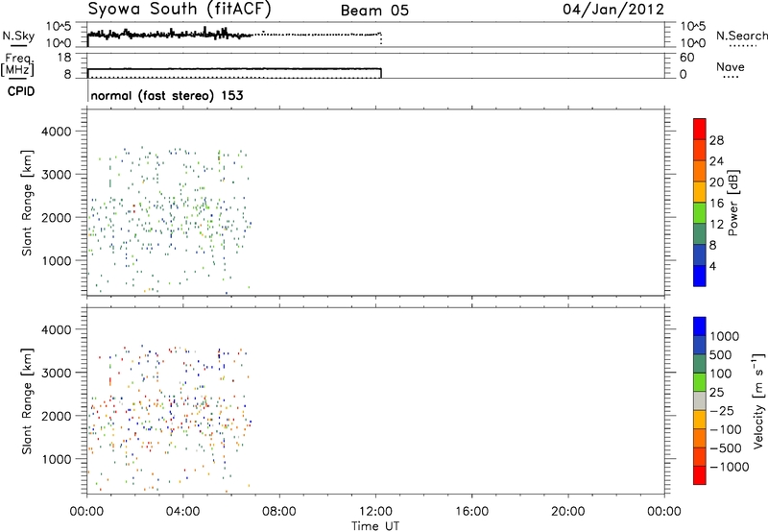Select the '4' Power colorbar label
Viewport: 768px width, 532px height.
tap(712, 266)
